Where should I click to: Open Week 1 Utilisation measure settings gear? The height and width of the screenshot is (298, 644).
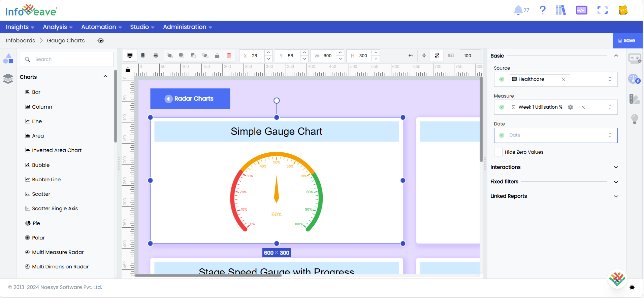click(x=571, y=107)
